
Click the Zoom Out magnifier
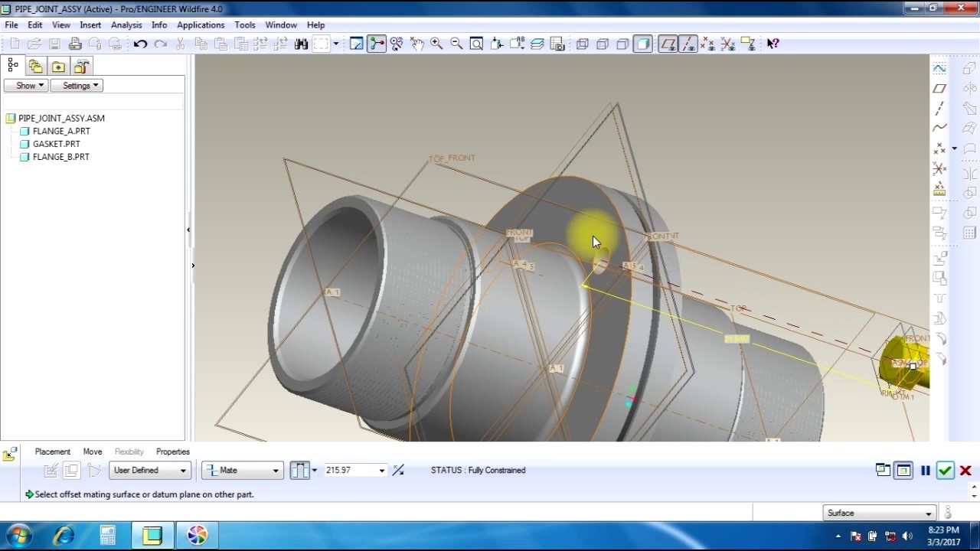456,44
